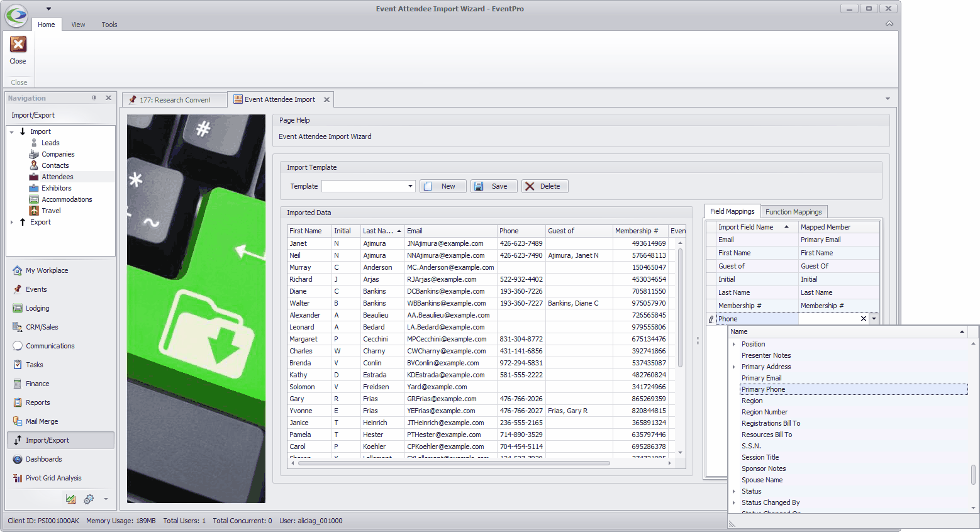Image resolution: width=980 pixels, height=532 pixels.
Task: Choose Primary Email from the dropdown list
Action: coord(854,378)
